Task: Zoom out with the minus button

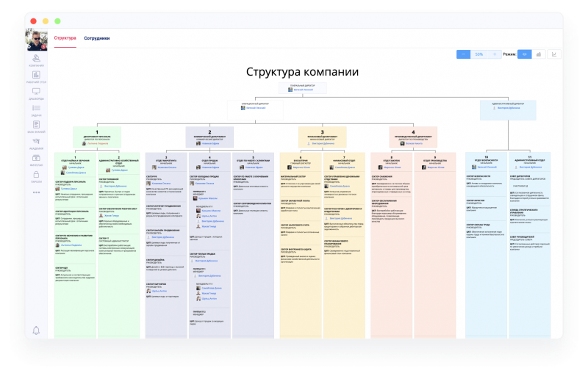Action: 464,54
